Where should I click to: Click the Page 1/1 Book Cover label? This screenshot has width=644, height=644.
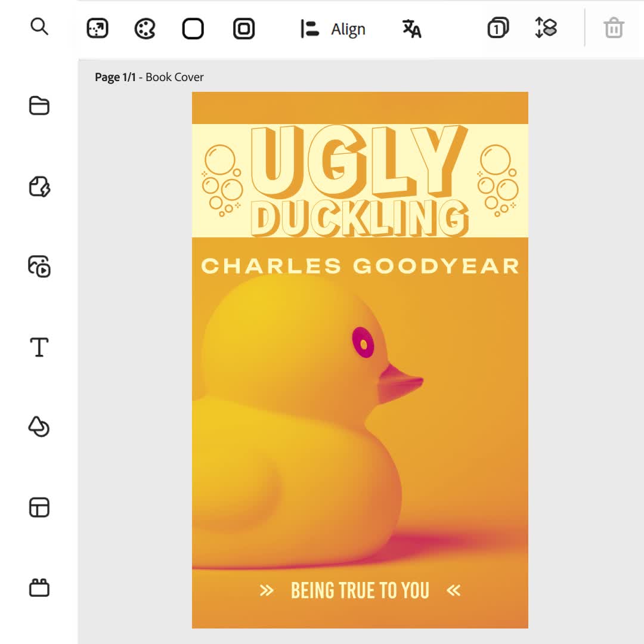[149, 77]
